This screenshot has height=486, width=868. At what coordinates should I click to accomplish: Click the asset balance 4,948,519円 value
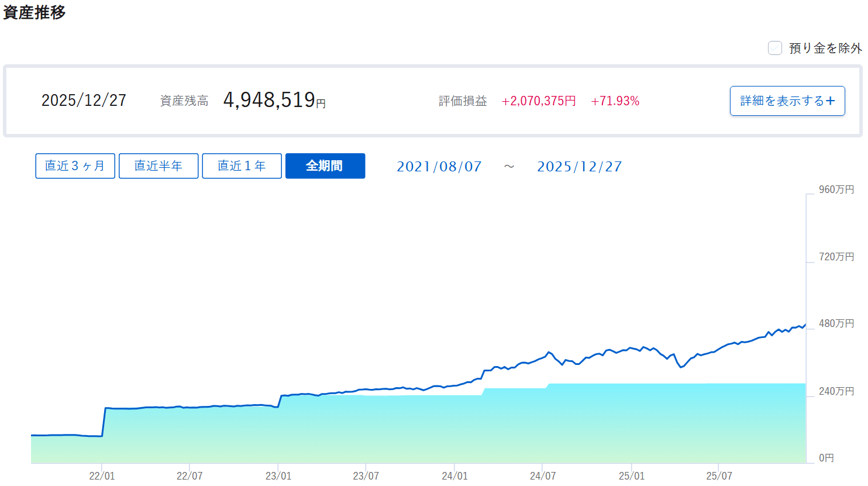(274, 101)
